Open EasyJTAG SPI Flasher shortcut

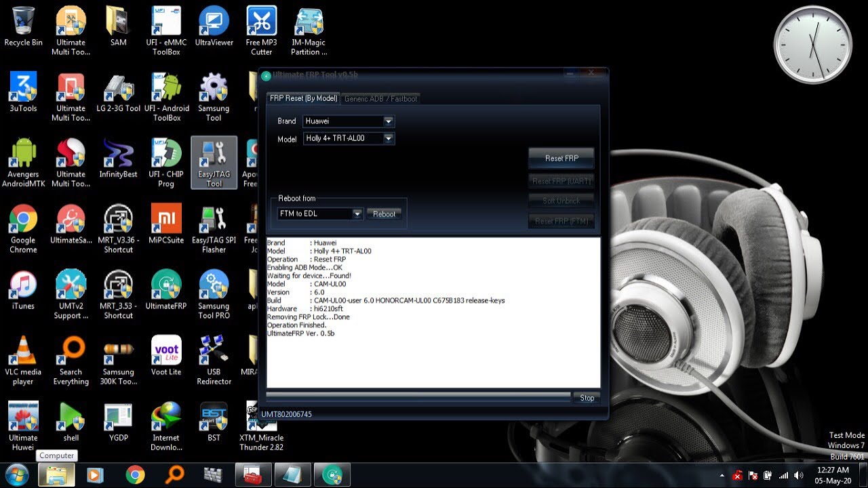tap(214, 228)
